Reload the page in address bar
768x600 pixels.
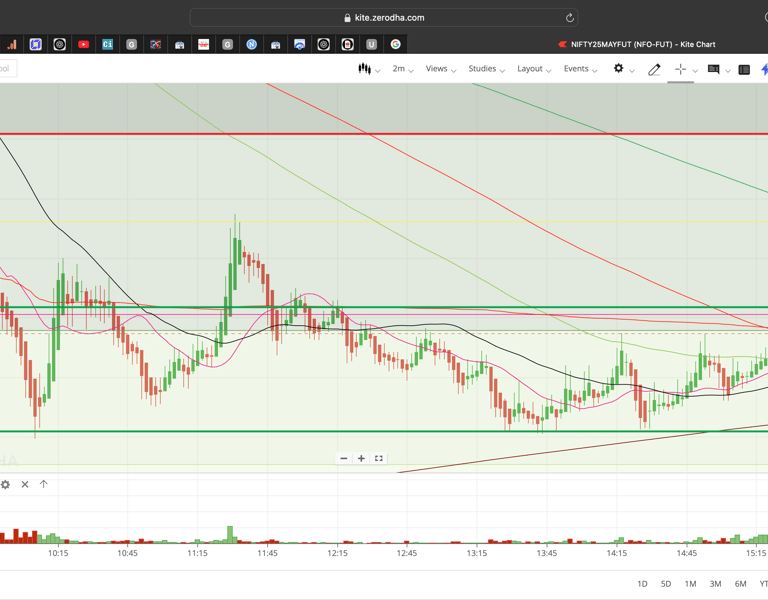(x=570, y=18)
